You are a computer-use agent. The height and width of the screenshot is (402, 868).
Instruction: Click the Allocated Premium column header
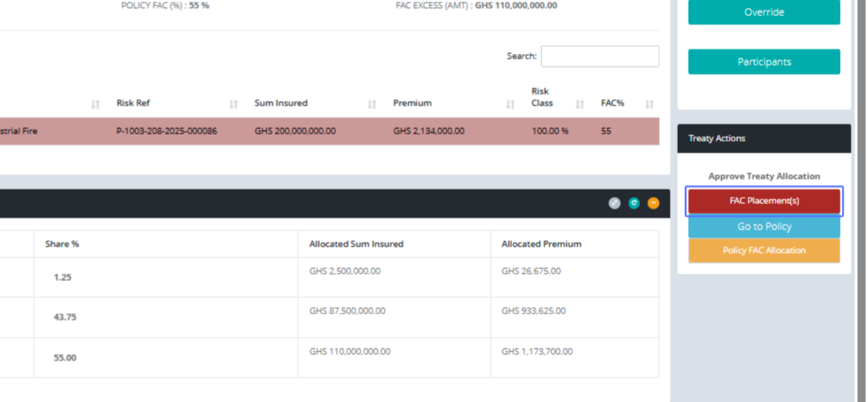tap(541, 244)
